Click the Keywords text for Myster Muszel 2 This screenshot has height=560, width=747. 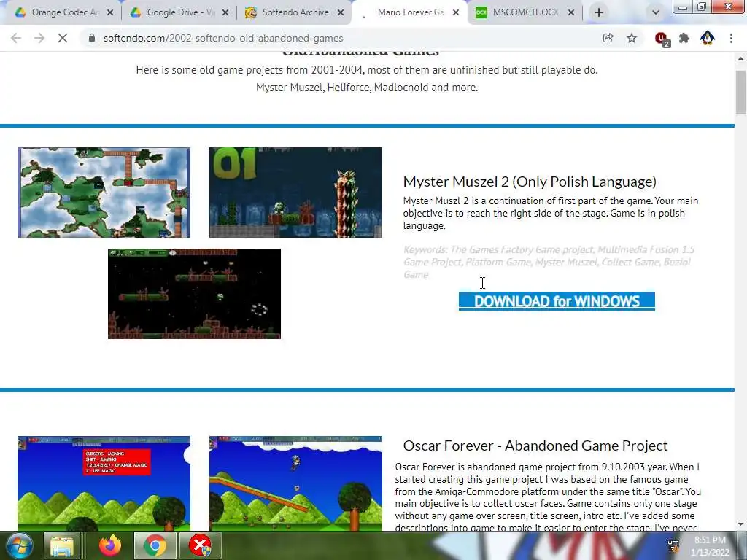point(549,262)
